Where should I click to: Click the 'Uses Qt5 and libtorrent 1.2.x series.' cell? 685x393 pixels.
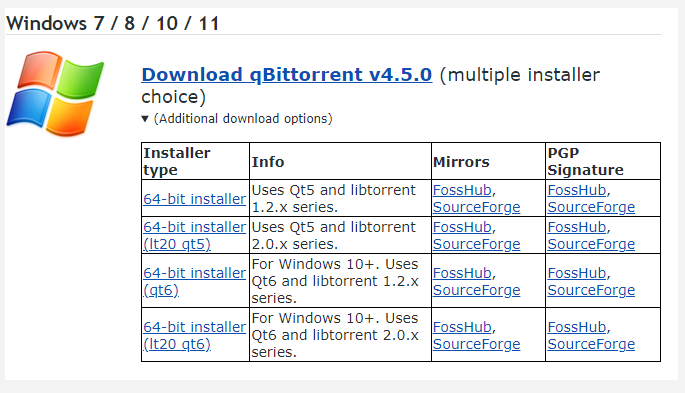(x=340, y=198)
